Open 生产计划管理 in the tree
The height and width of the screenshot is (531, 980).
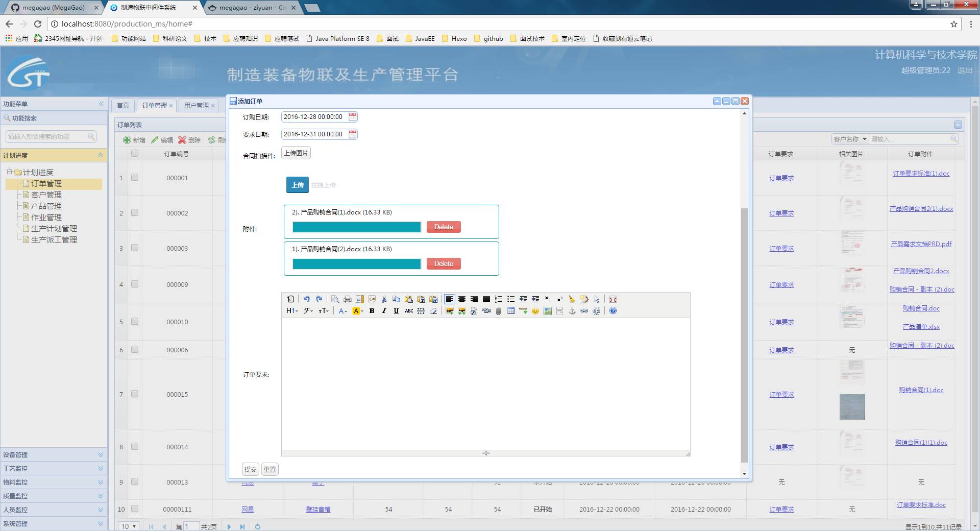point(54,228)
